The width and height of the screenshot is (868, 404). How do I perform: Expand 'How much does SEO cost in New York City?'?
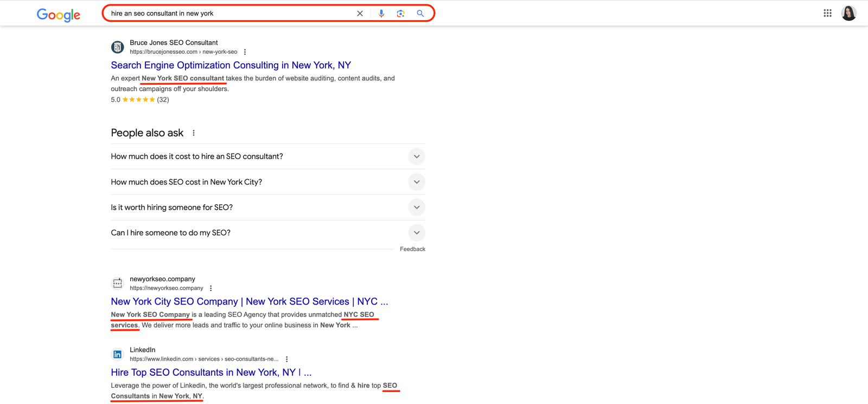[x=268, y=182]
